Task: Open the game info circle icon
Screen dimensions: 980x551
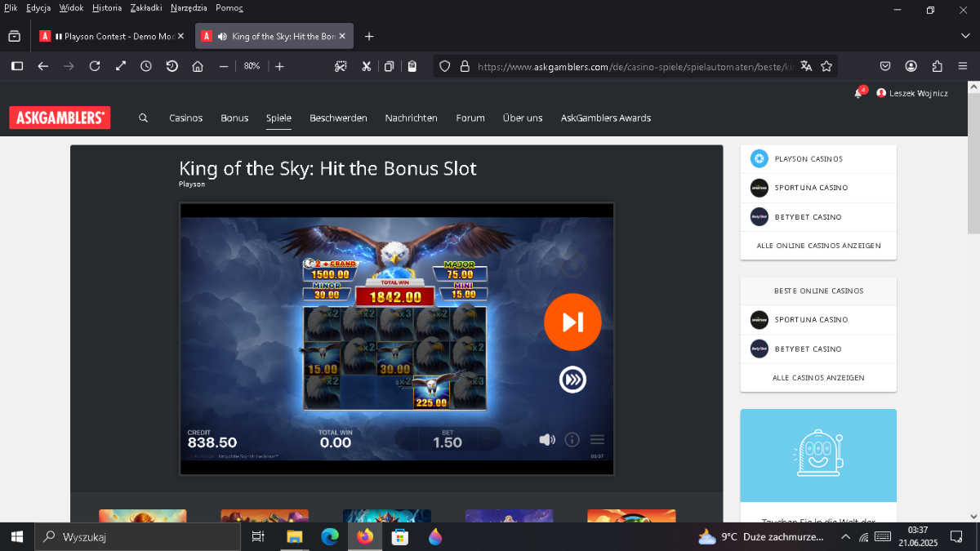Action: click(x=572, y=440)
